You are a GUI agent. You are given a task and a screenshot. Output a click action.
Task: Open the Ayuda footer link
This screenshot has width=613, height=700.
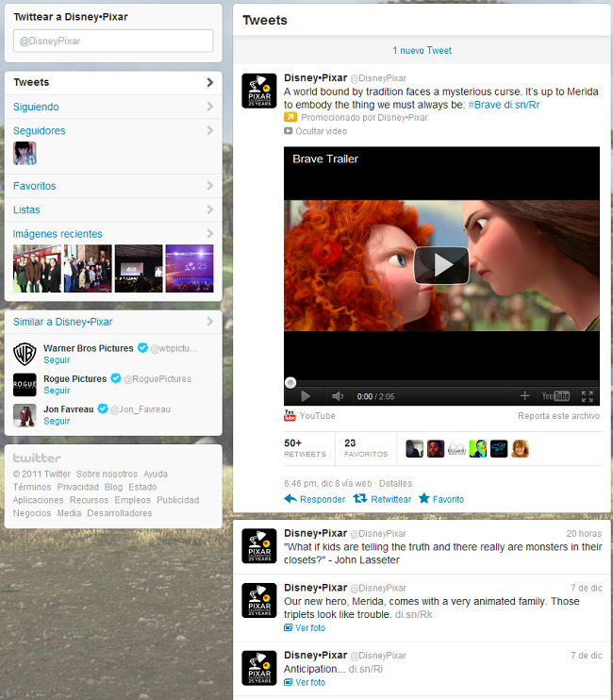[x=156, y=474]
